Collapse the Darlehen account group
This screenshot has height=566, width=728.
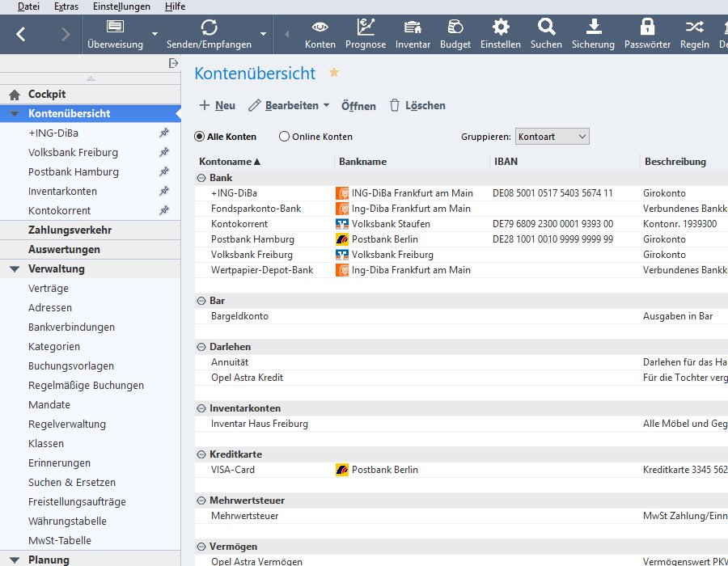(x=201, y=347)
